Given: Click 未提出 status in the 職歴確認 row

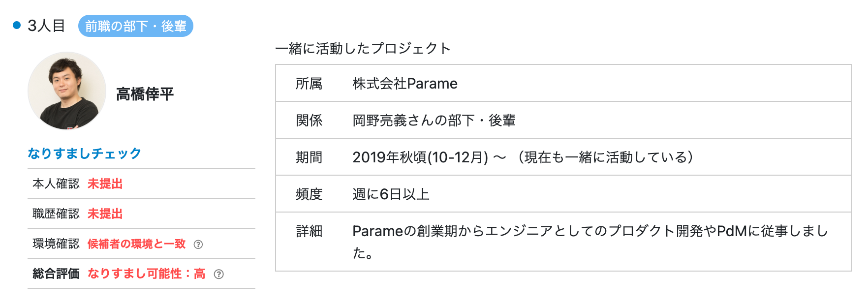Looking at the screenshot, I should [x=105, y=214].
